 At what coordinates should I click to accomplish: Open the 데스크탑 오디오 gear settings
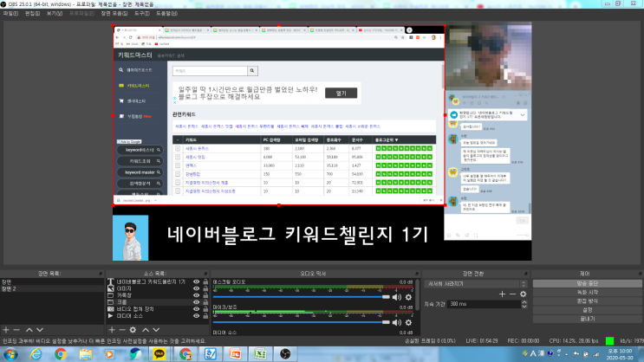coord(408,297)
